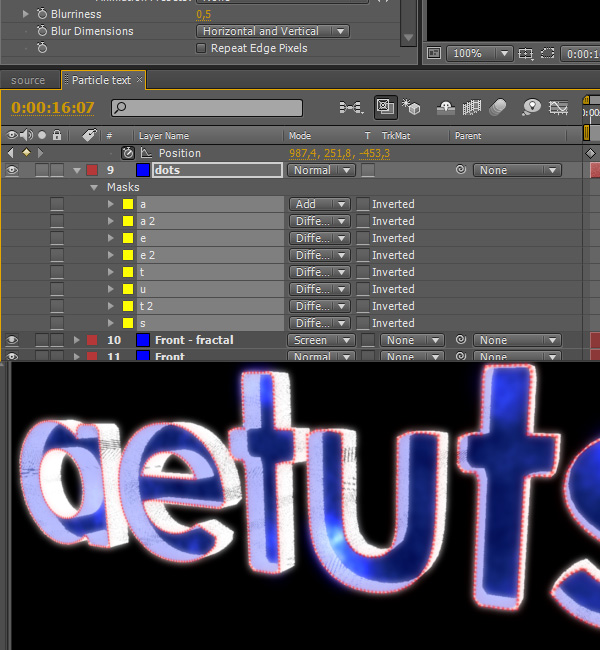Toggle hide shy layers icon
The width and height of the screenshot is (600, 650).
pos(446,108)
